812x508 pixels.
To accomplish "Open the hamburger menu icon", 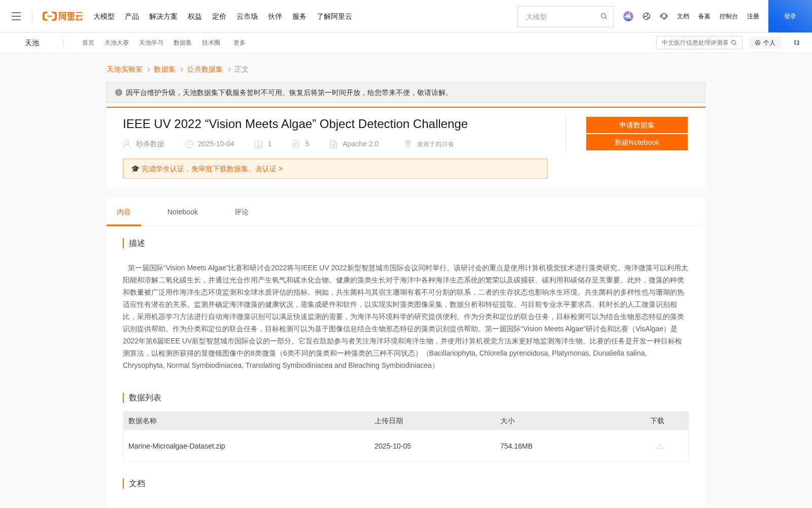I will coord(16,16).
